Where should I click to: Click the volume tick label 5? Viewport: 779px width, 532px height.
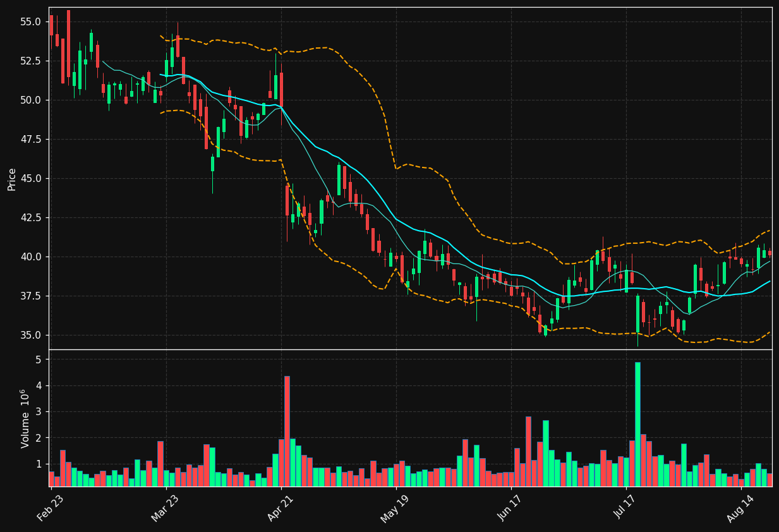click(39, 360)
